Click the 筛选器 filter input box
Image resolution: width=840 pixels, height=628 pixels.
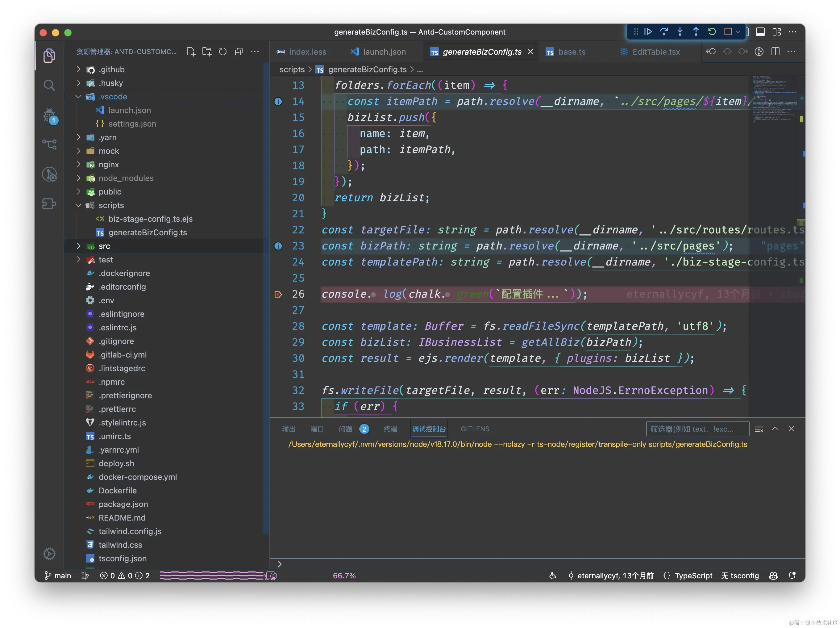tap(698, 429)
